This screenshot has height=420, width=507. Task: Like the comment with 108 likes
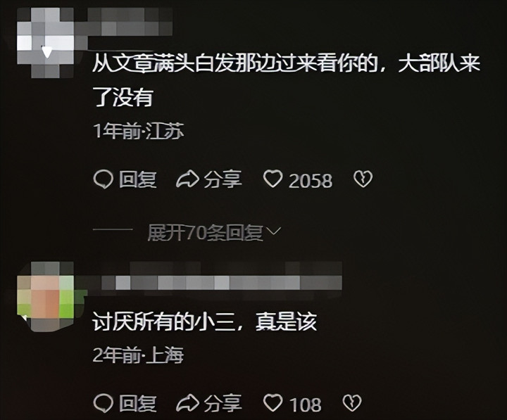tap(273, 403)
